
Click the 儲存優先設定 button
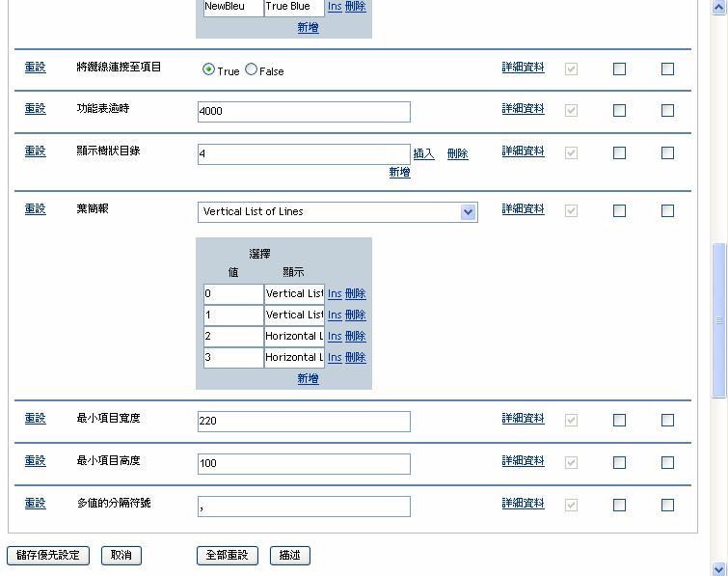coord(48,556)
